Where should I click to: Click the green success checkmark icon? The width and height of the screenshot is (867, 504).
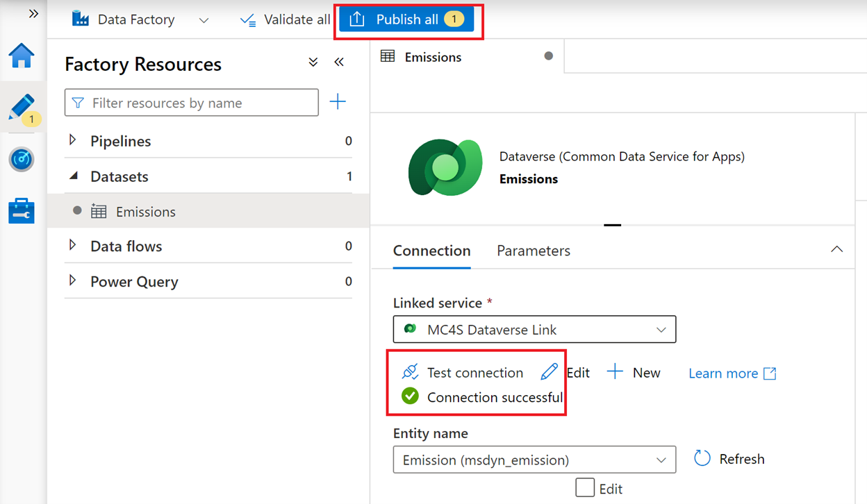point(411,396)
